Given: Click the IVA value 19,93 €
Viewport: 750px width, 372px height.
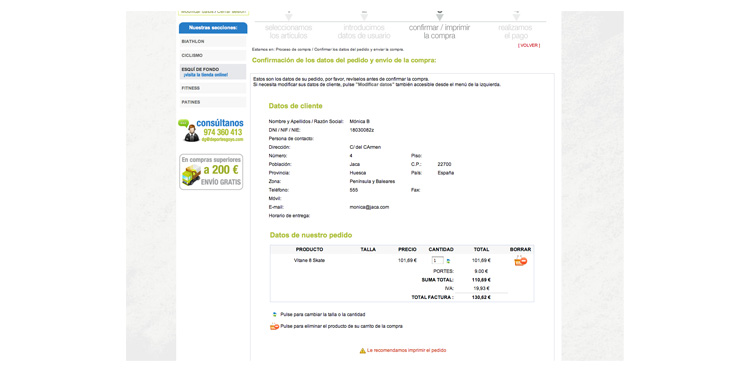Looking at the screenshot, I should pyautogui.click(x=481, y=288).
